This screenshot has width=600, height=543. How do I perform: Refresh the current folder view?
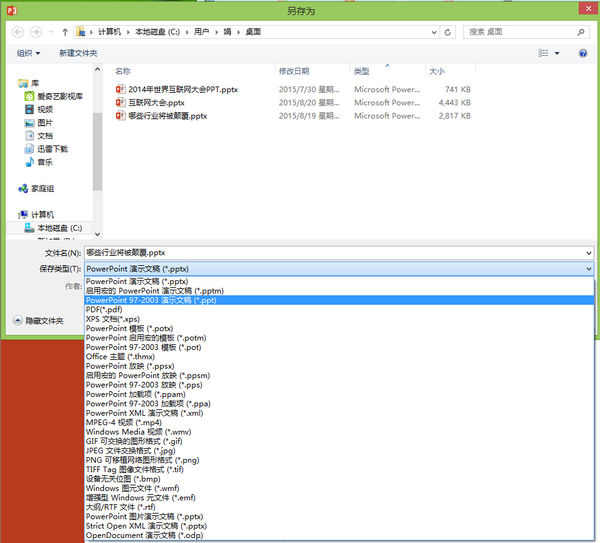(448, 32)
